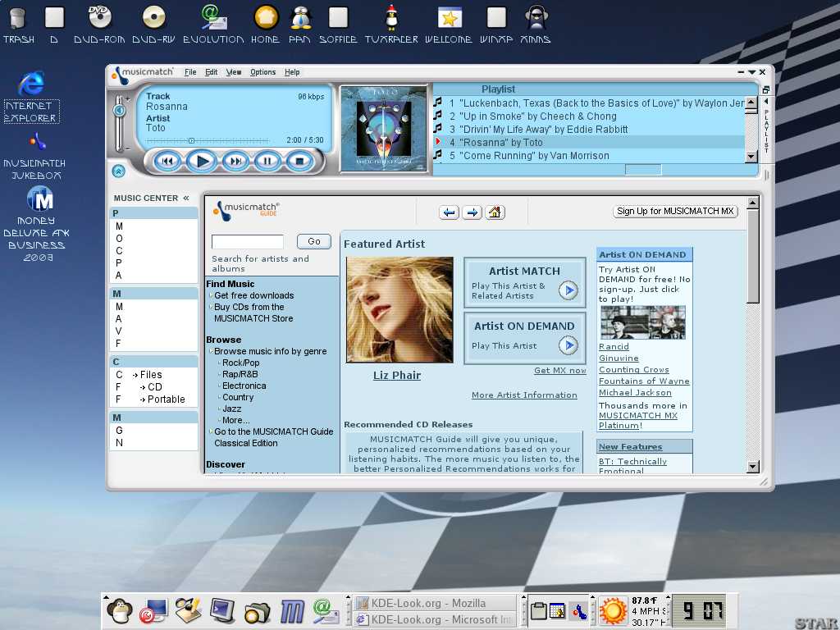
Task: Open Browse music info by genre
Action: point(271,351)
